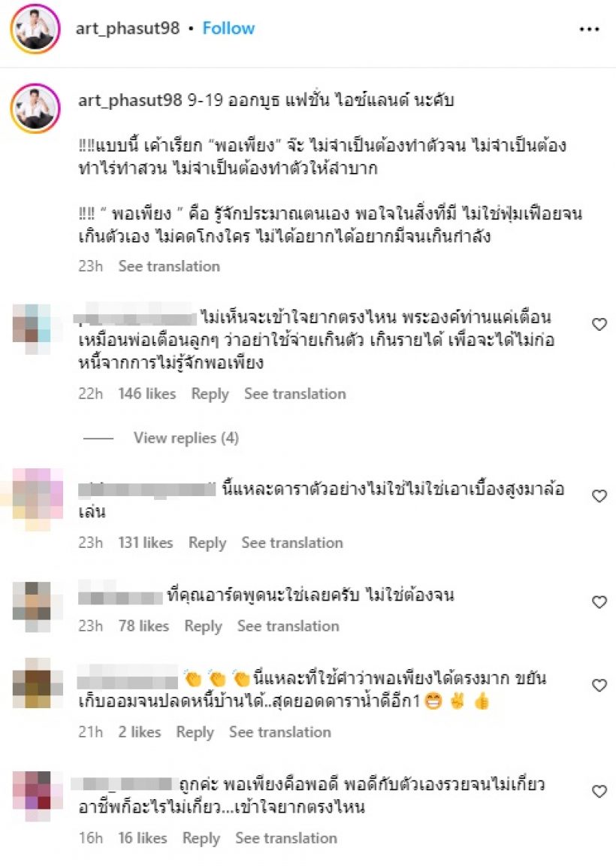Reply to the comment with 146 likes
Viewport: 616px width, 866px height.
(x=210, y=394)
